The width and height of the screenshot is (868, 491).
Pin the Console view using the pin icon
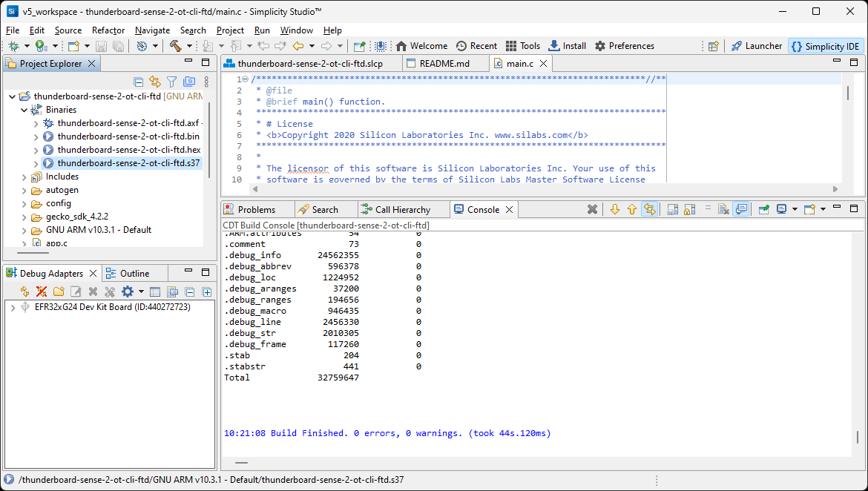point(762,209)
